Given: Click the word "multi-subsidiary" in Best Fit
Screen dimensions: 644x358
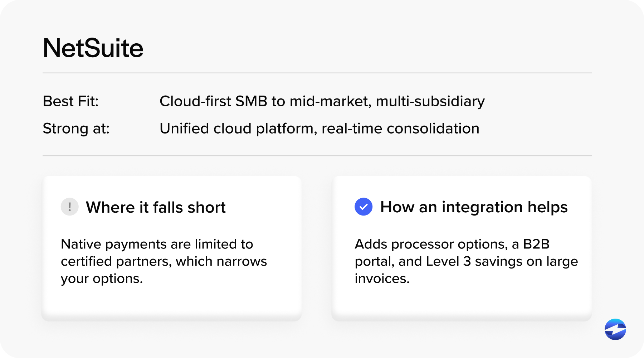Looking at the screenshot, I should click(430, 102).
